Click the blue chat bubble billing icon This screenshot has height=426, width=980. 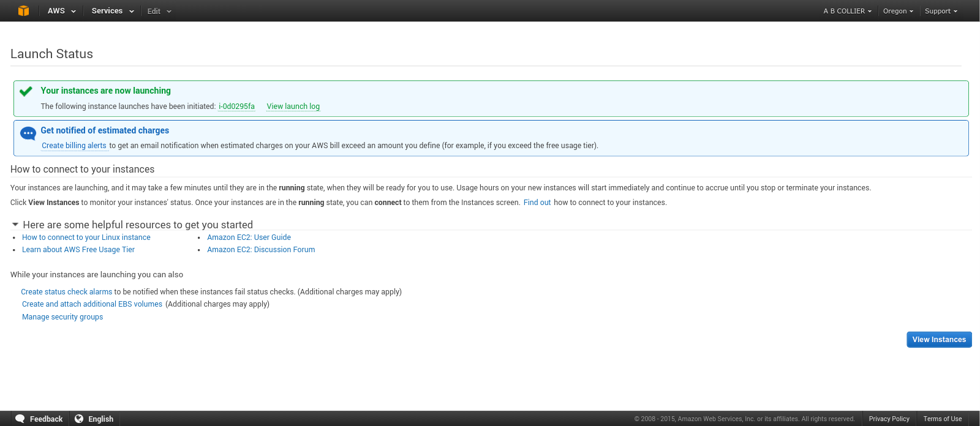click(x=28, y=133)
